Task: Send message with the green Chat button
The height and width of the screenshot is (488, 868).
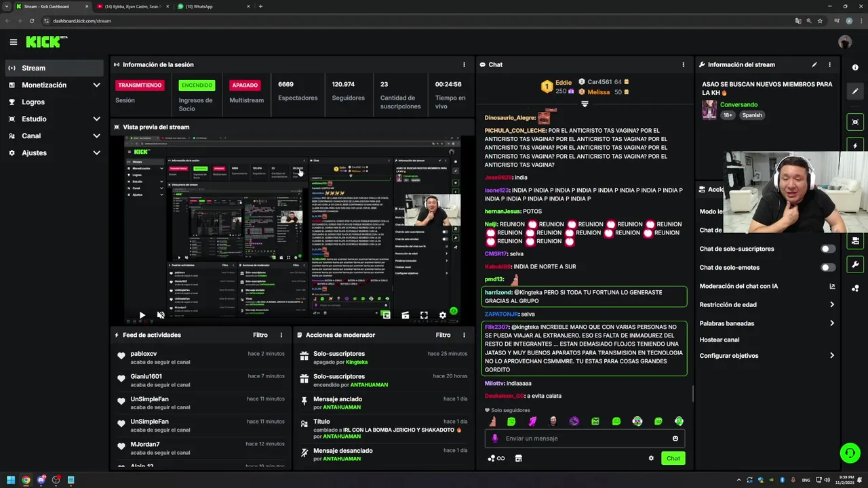Action: (x=673, y=458)
